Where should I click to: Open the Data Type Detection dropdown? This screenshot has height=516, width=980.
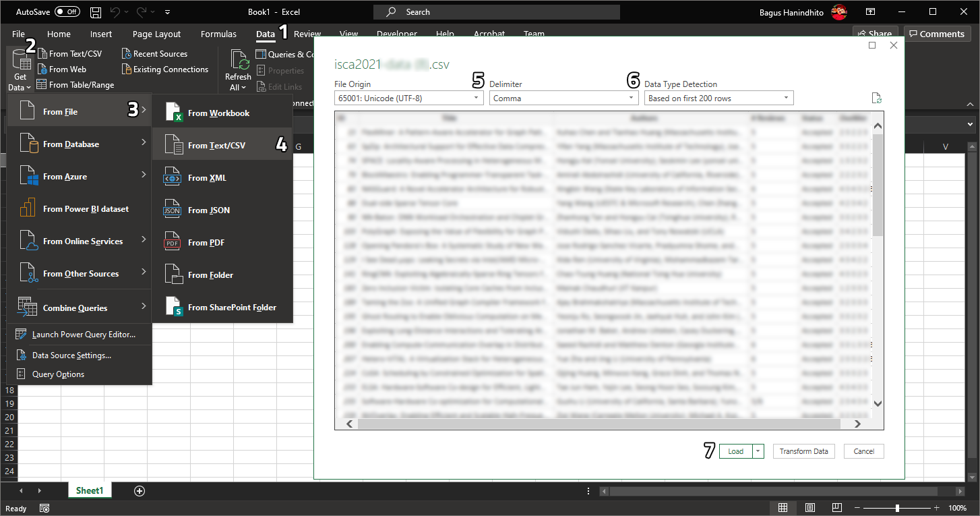(719, 98)
